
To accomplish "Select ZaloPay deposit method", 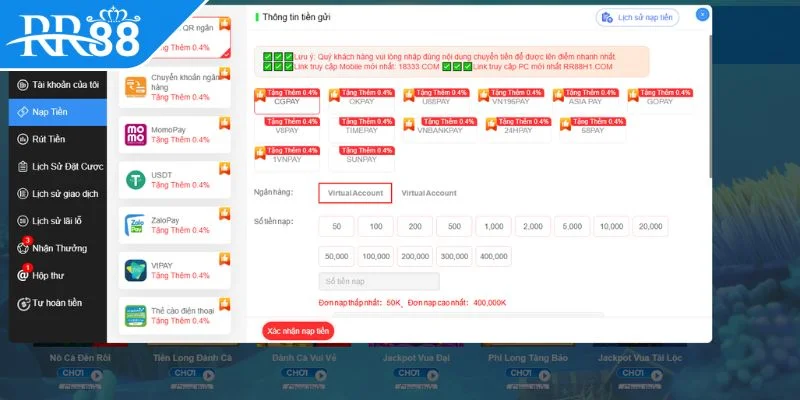I will 174,225.
